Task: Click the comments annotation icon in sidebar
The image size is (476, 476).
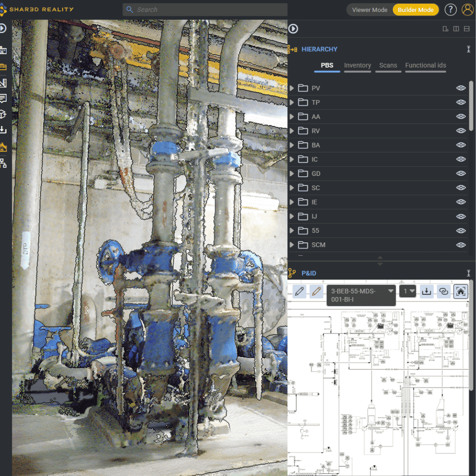Action: click(x=3, y=99)
